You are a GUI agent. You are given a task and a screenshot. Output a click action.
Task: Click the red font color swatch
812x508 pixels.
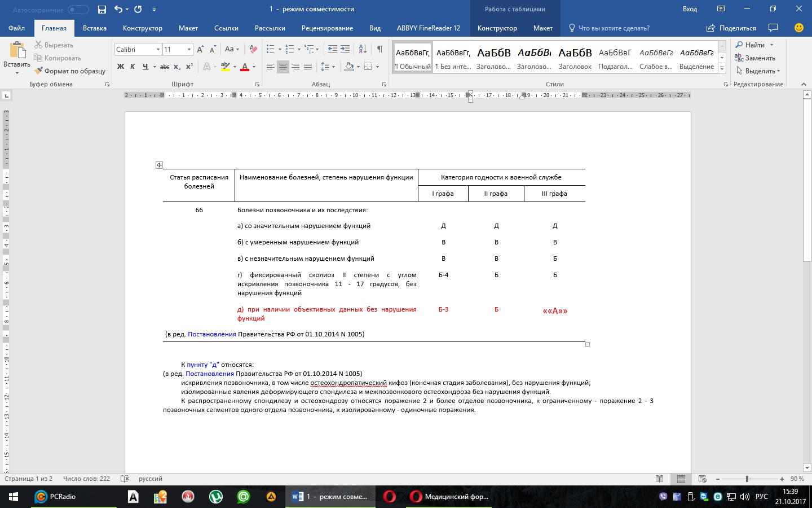[245, 67]
